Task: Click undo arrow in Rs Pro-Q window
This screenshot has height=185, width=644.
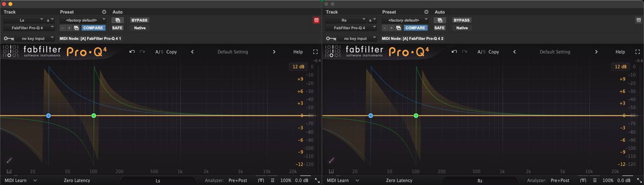Action: coord(454,52)
